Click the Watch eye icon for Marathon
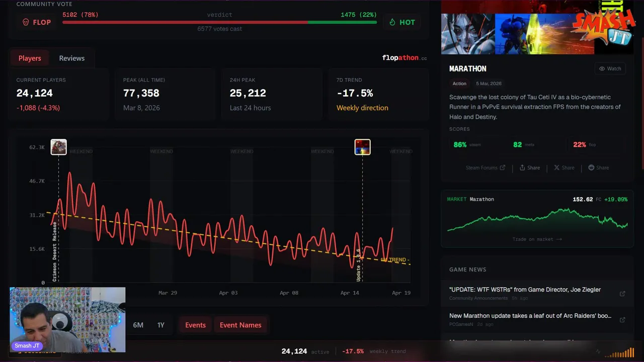The height and width of the screenshot is (362, 644). point(602,68)
